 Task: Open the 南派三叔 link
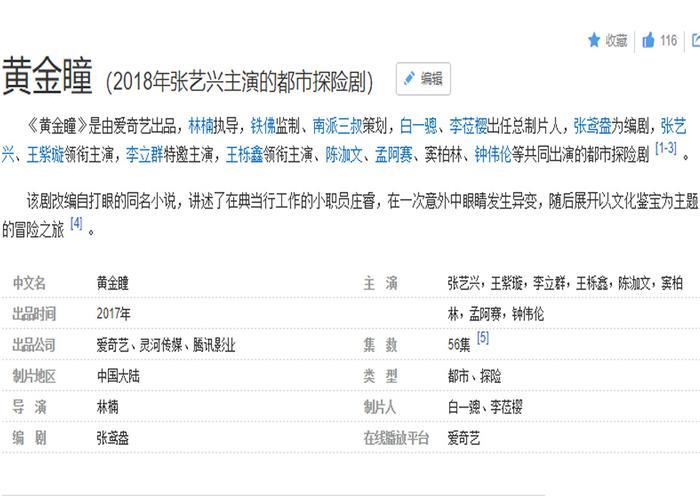337,126
